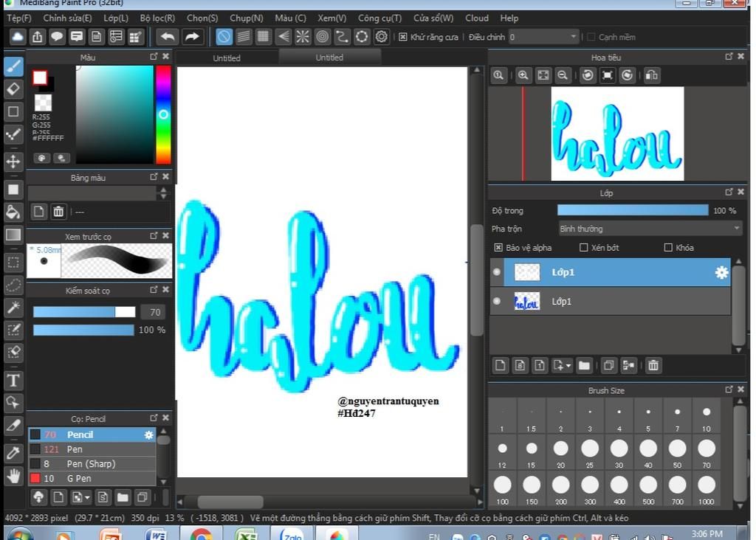The width and height of the screenshot is (756, 540).
Task: Select the Lasso tool
Action: pos(13,285)
